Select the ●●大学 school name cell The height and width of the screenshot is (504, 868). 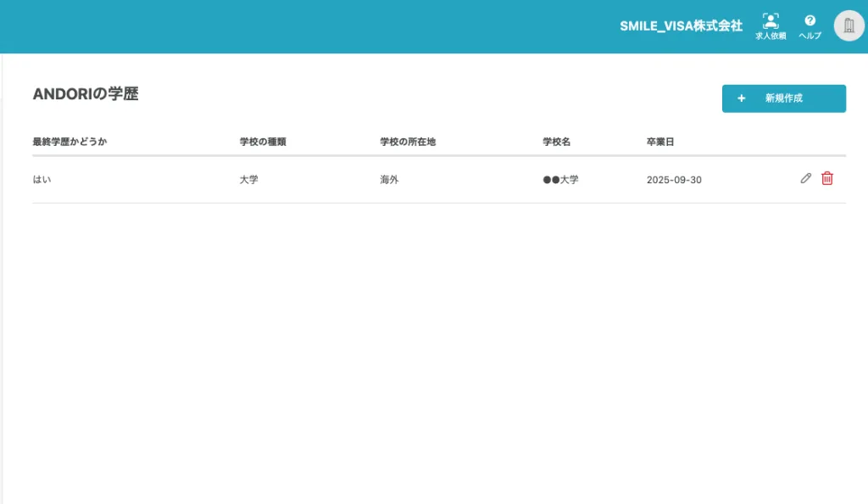tap(560, 180)
